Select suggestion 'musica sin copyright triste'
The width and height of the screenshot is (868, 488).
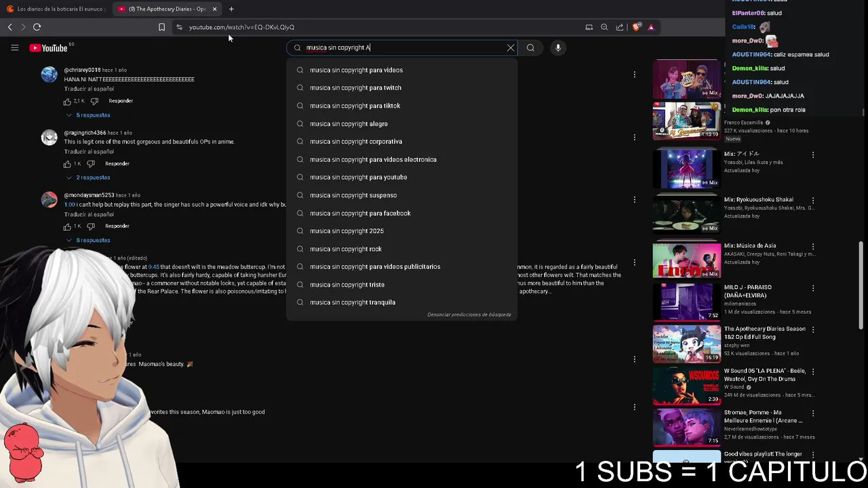coord(401,285)
